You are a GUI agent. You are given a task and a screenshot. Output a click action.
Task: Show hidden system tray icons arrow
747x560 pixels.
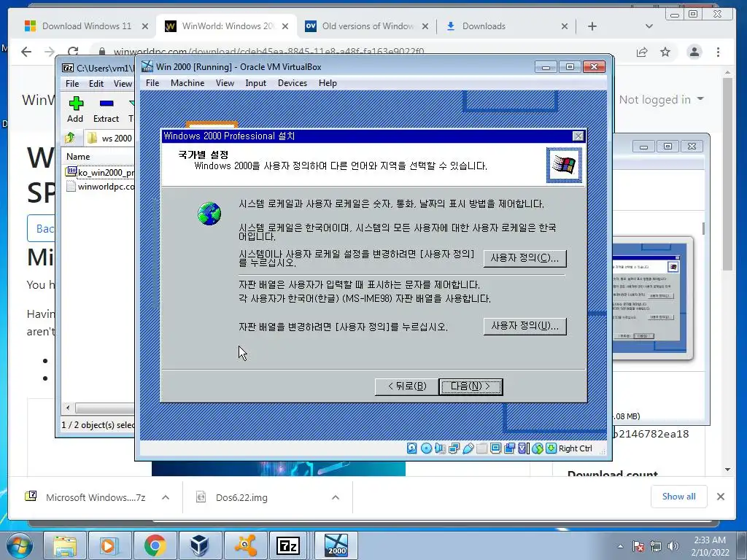(x=620, y=546)
